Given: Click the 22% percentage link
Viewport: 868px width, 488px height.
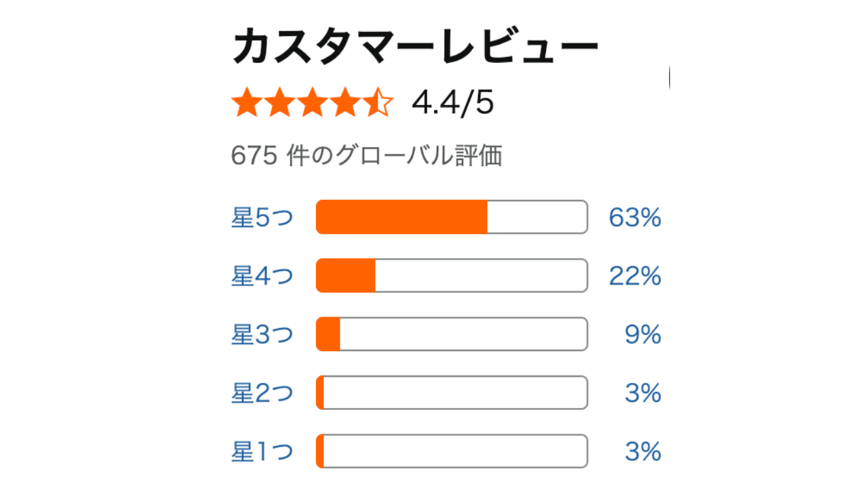Looking at the screenshot, I should pos(635,277).
